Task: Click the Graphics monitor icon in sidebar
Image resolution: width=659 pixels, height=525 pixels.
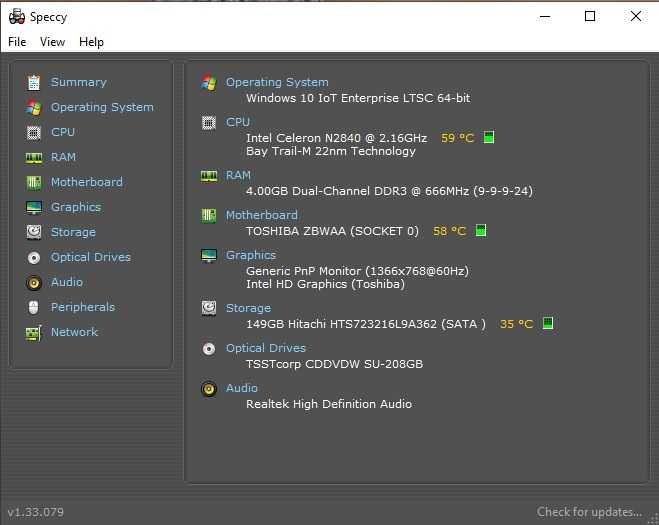Action: (x=34, y=208)
